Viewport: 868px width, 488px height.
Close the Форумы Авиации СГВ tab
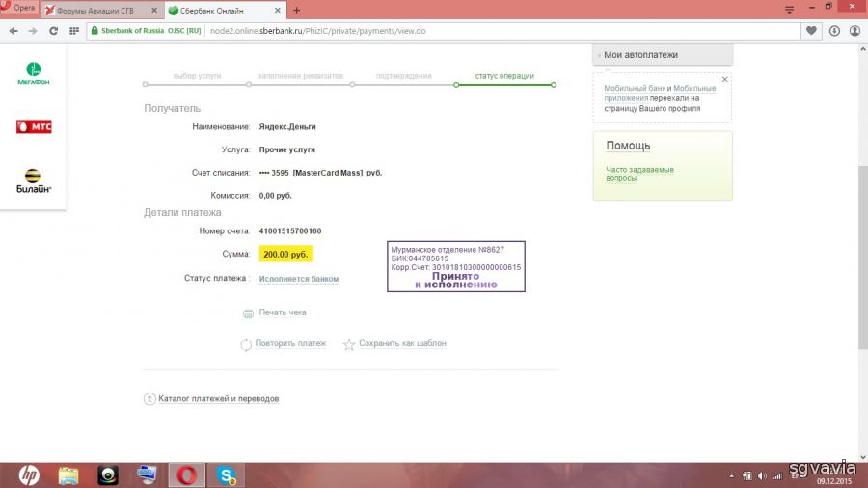click(x=154, y=10)
